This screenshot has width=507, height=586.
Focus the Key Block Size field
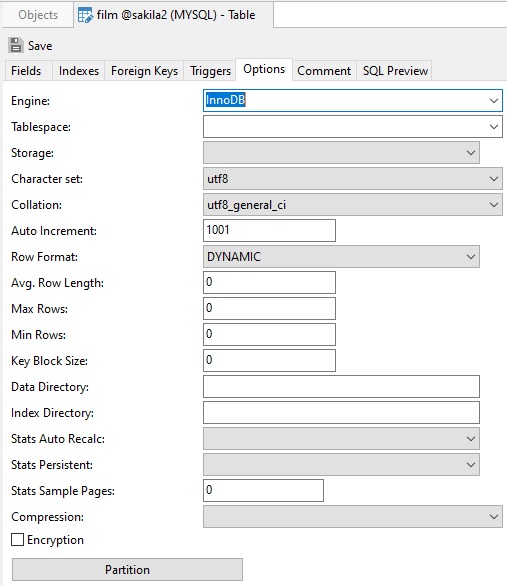269,360
